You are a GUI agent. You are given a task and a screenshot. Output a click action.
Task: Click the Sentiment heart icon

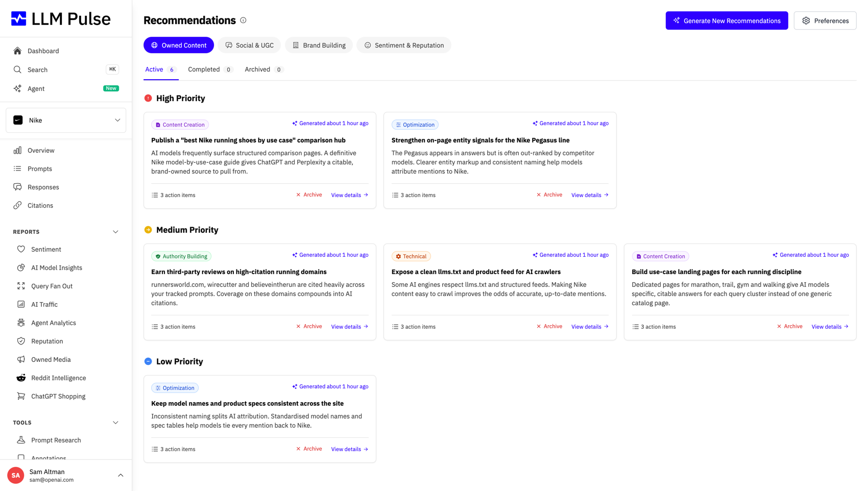coord(21,250)
